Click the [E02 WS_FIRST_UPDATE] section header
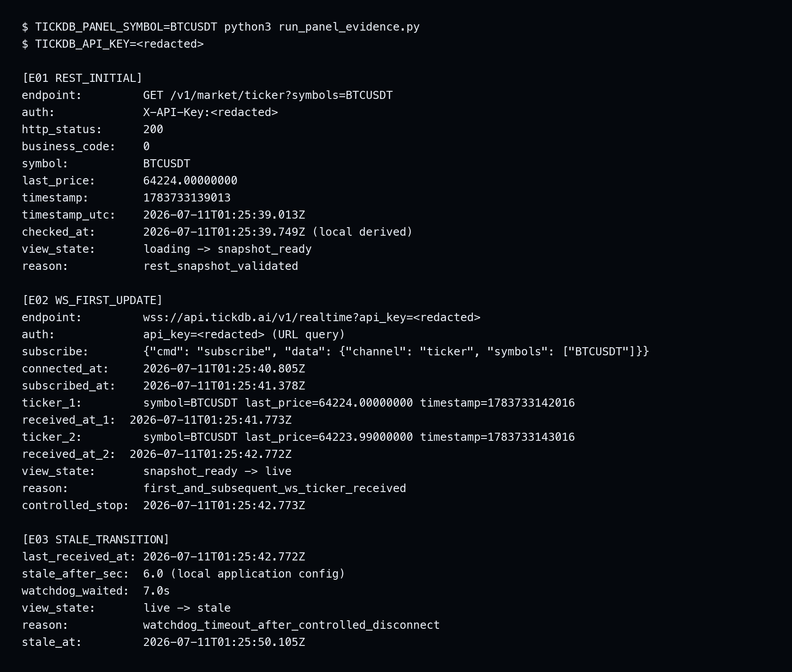 tap(92, 300)
